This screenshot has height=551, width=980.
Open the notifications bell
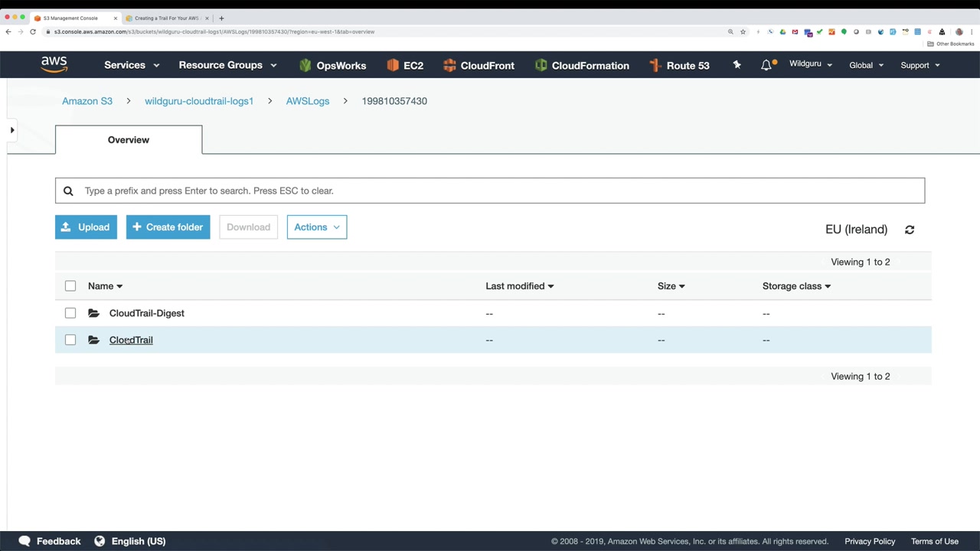point(766,65)
